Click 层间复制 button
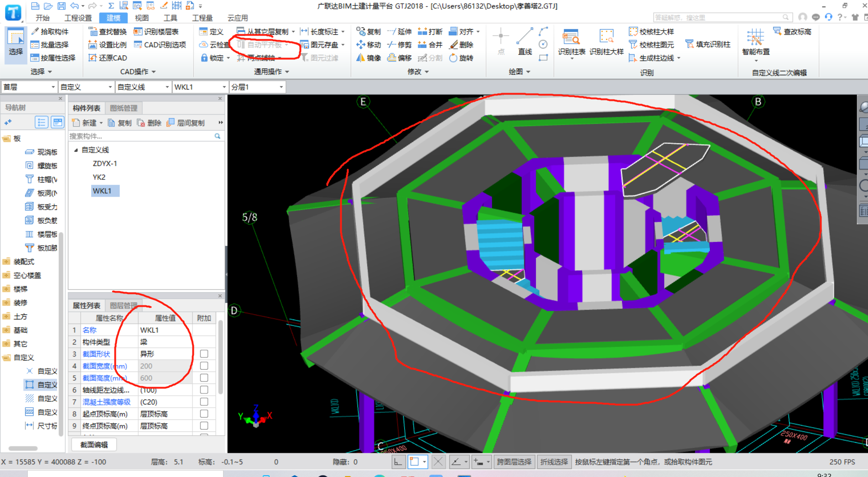 pos(186,123)
